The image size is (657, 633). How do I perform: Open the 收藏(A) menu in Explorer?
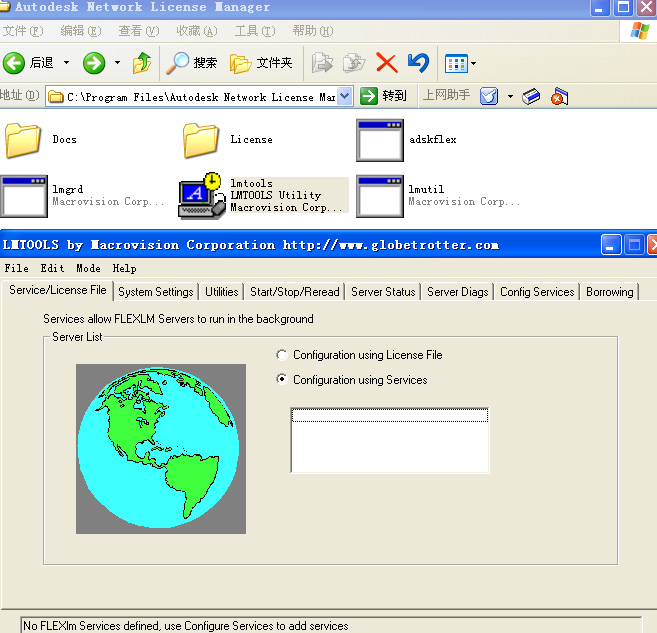(x=197, y=31)
